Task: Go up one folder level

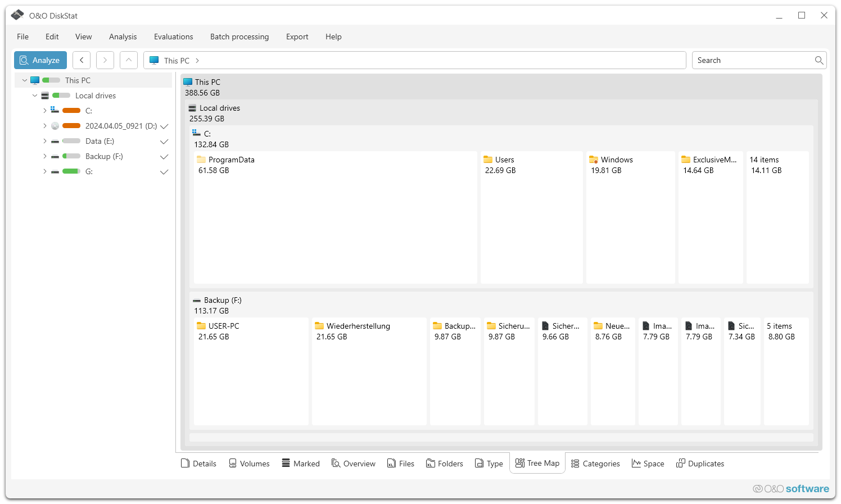Action: (129, 60)
